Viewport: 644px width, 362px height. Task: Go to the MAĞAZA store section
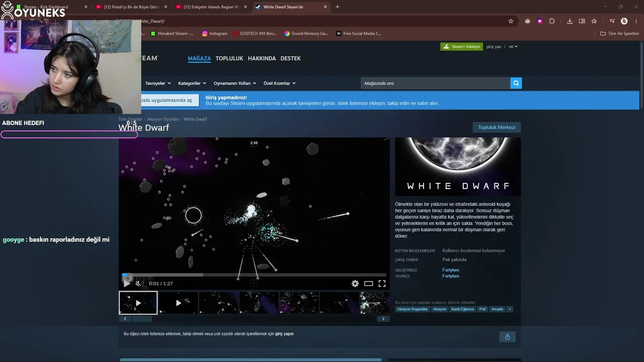click(199, 58)
